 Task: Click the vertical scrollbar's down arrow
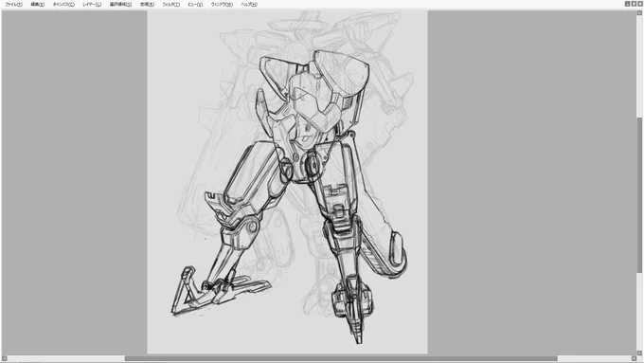(639, 353)
